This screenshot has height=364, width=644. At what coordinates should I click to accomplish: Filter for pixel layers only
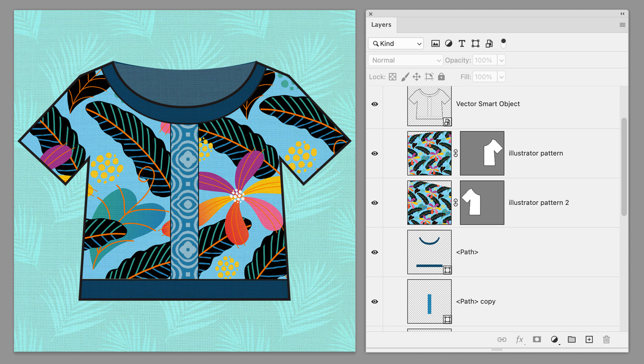point(436,43)
